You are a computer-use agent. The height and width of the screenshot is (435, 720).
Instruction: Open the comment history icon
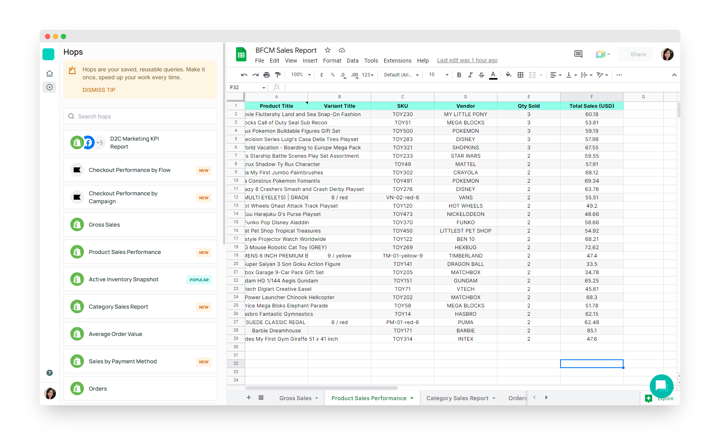tap(578, 54)
